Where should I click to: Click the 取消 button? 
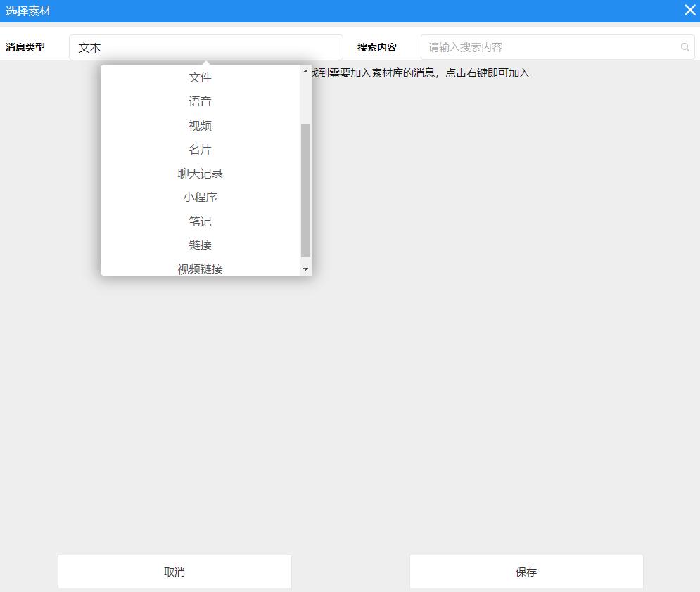click(x=174, y=572)
